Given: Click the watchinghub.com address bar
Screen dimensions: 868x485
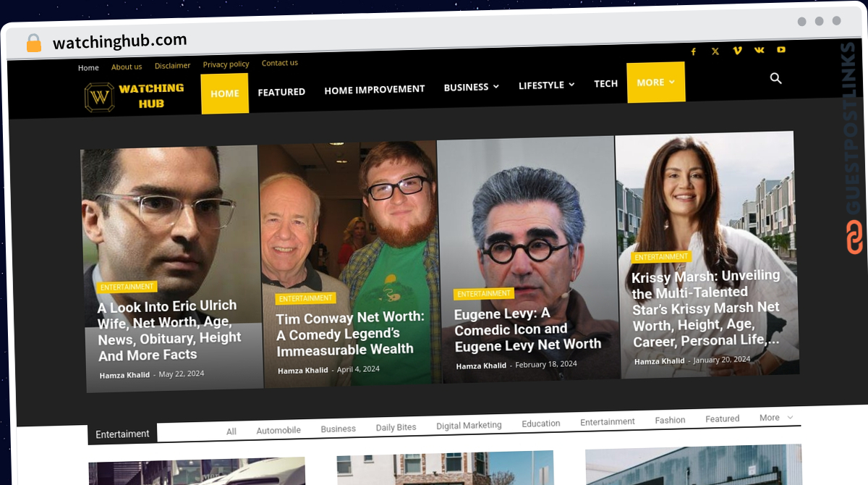Looking at the screenshot, I should pyautogui.click(x=119, y=41).
